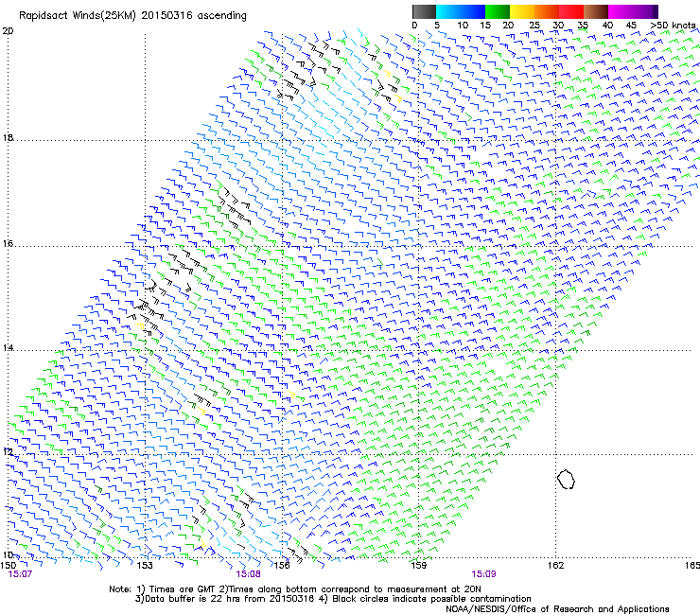This screenshot has height=615, width=700.
Task: Click the 'NOAA/NESDIS/Office of Research and Applications' credit
Action: coord(557,609)
